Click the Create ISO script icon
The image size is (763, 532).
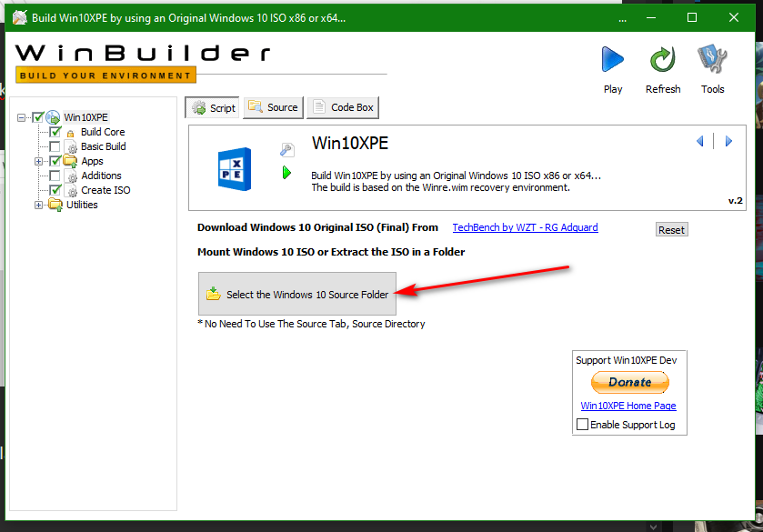72,191
